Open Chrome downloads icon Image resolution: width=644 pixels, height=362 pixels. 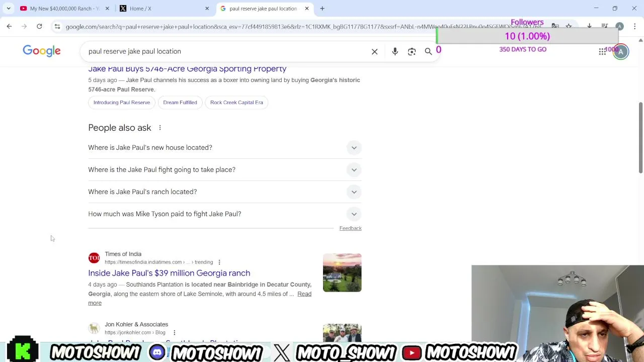point(590,26)
